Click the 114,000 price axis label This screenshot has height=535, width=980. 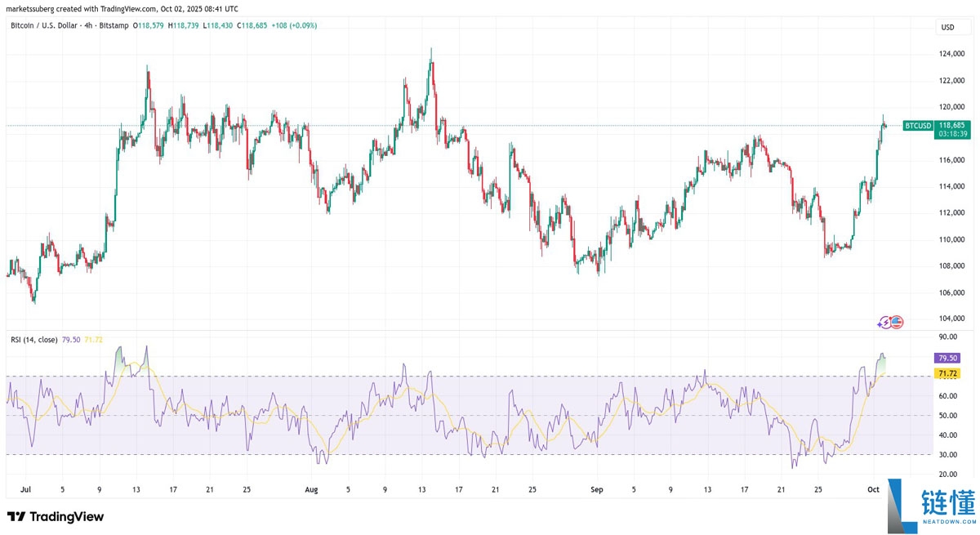[952, 186]
